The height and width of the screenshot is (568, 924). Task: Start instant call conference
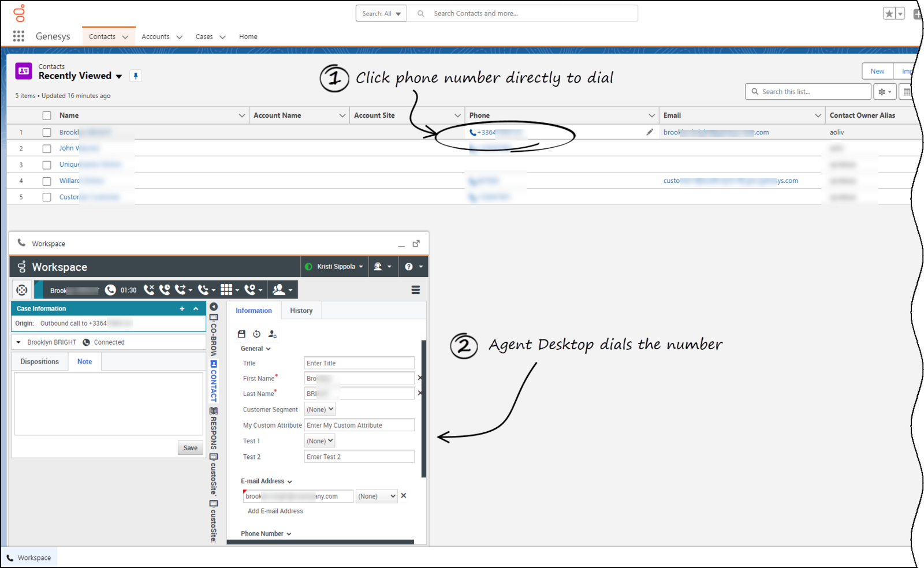pos(206,290)
